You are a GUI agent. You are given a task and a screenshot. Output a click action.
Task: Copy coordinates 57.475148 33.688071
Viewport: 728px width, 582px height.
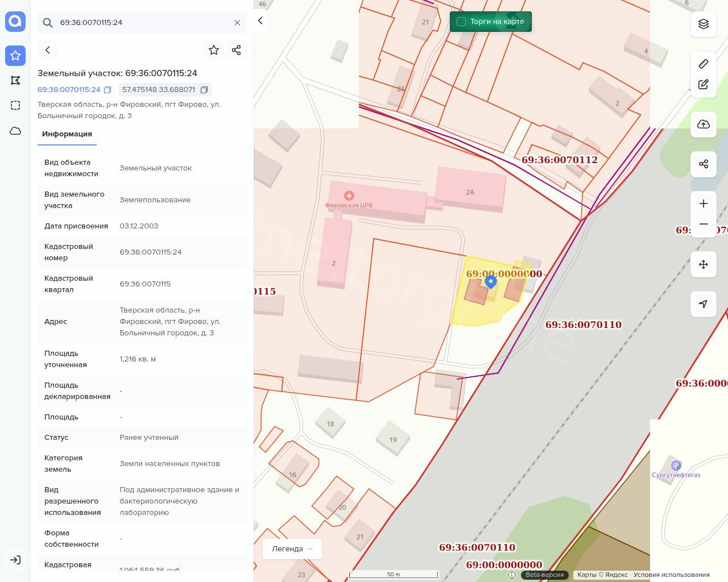click(204, 90)
